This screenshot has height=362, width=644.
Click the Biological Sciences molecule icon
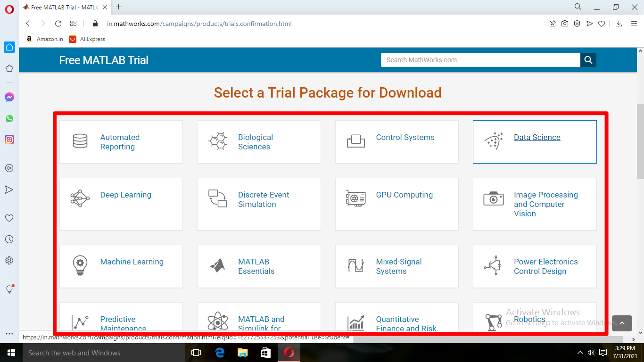click(x=217, y=141)
